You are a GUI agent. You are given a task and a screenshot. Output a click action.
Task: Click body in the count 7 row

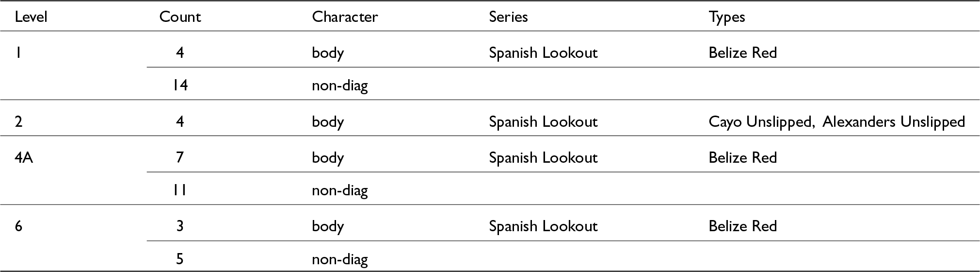(328, 157)
